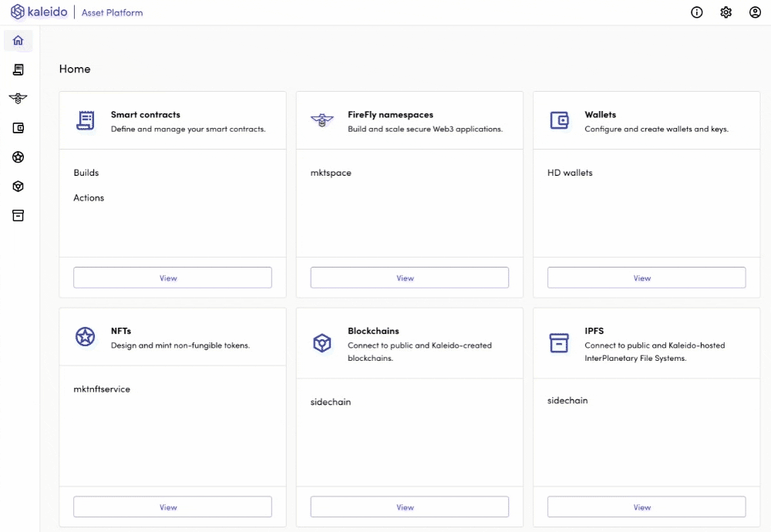Open Builds in Smart contracts card
The image size is (771, 532).
click(86, 173)
